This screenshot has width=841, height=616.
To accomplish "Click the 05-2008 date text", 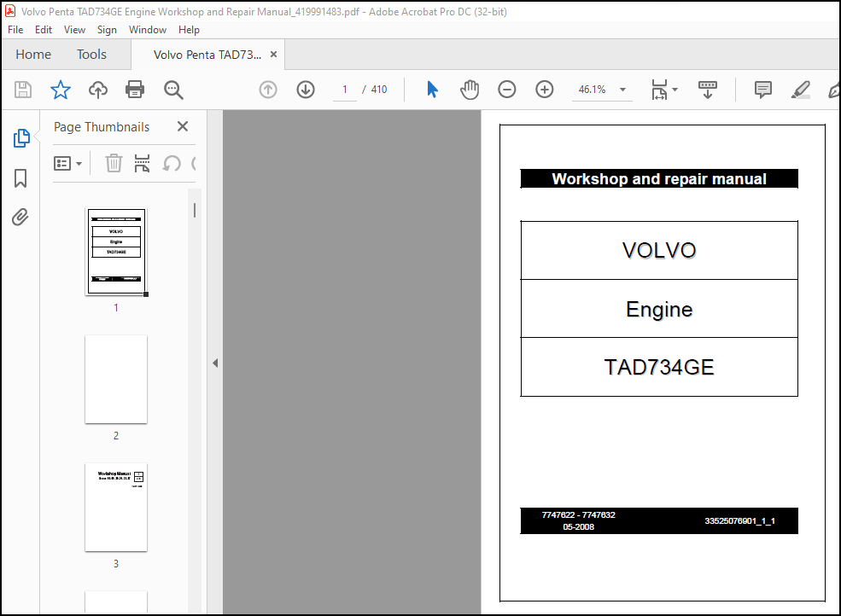I will click(x=579, y=527).
